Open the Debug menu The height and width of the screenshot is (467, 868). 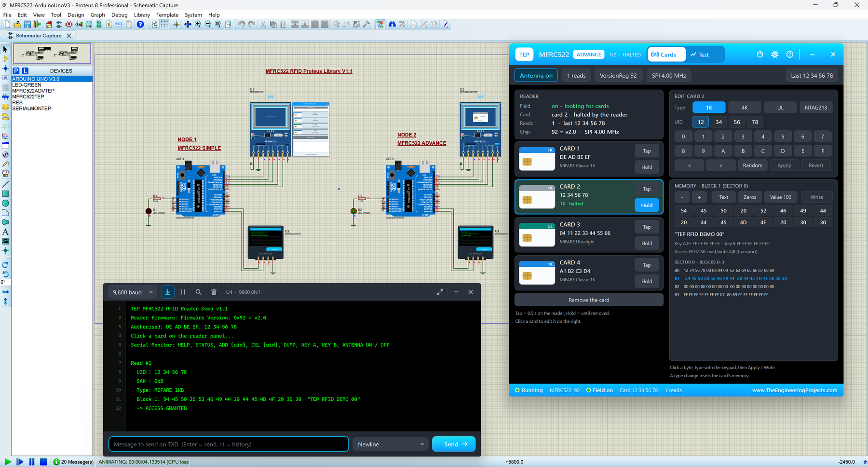point(119,15)
